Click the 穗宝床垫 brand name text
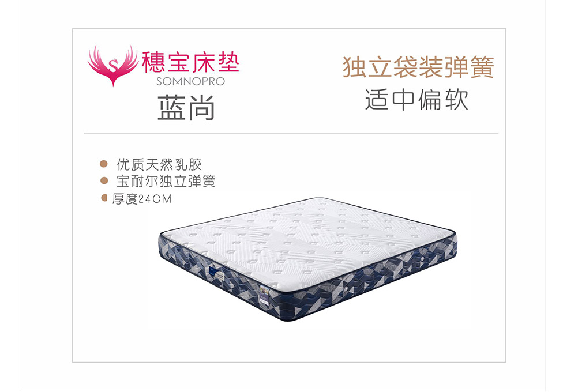Screen dimensions: 563x392 [191, 62]
